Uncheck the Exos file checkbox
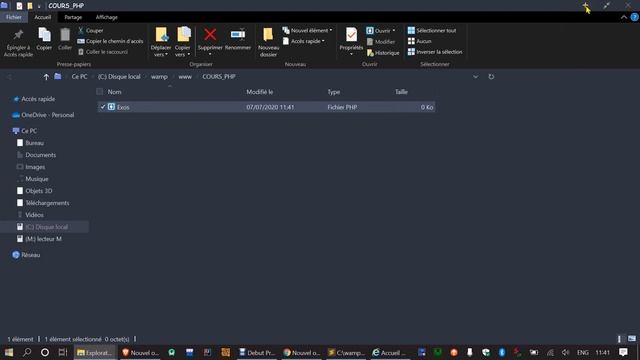The image size is (640, 360). (102, 107)
